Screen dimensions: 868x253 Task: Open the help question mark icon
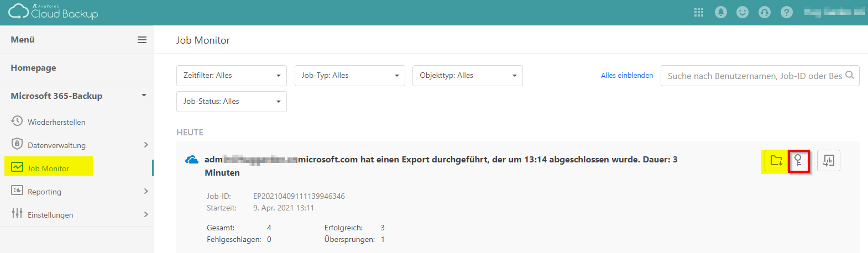[x=787, y=13]
